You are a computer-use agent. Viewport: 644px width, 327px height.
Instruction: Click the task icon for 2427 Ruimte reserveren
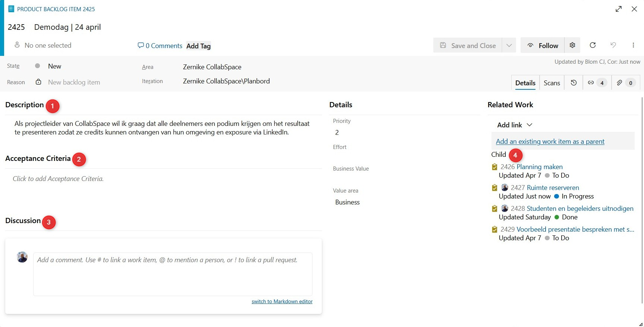pyautogui.click(x=494, y=188)
